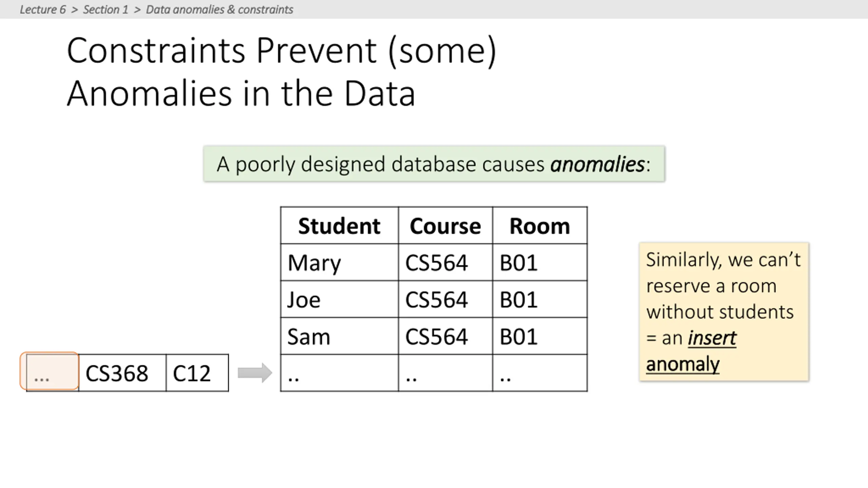Click the orange highlighted ellipsis cell
The height and width of the screenshot is (488, 868).
point(50,371)
